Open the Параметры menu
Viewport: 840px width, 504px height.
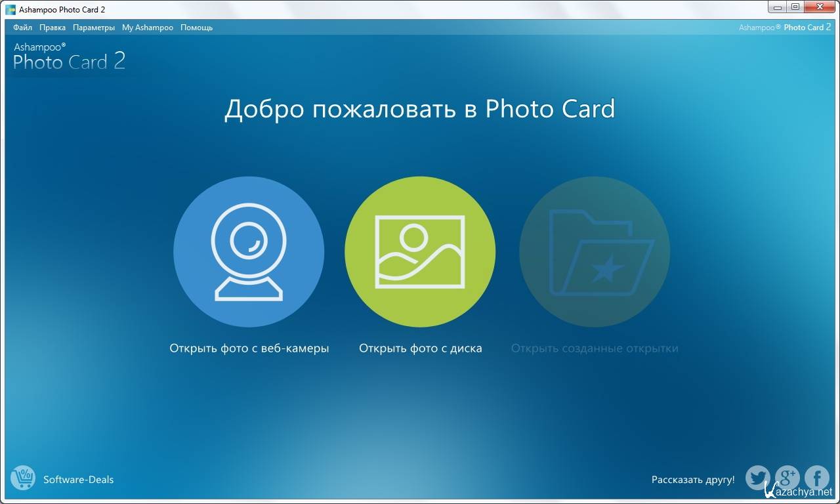point(94,28)
